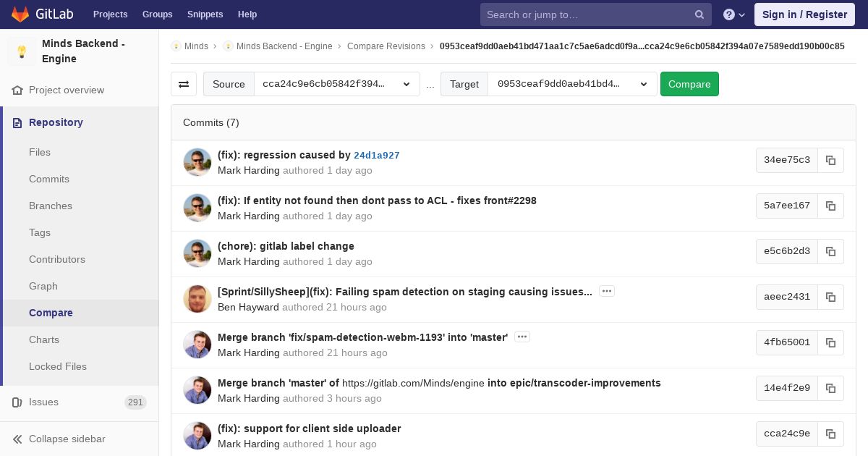This screenshot has height=456, width=868.
Task: Copy commit SHA e5c6b2d3
Action: tap(830, 251)
